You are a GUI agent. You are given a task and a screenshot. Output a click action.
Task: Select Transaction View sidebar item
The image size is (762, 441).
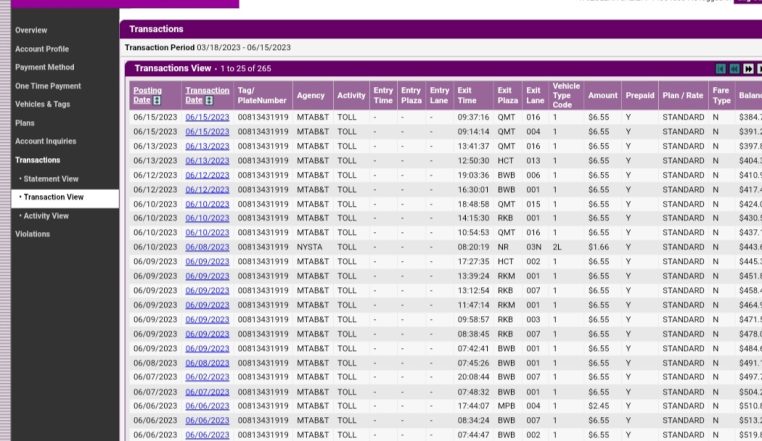click(x=65, y=197)
